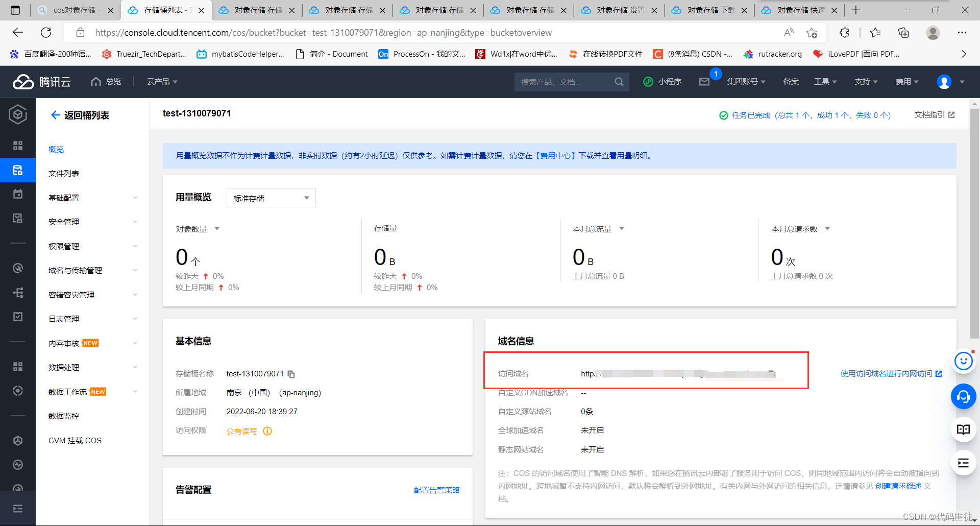Select the 概览 item in bucket sidebar
The image size is (980, 526).
[56, 149]
